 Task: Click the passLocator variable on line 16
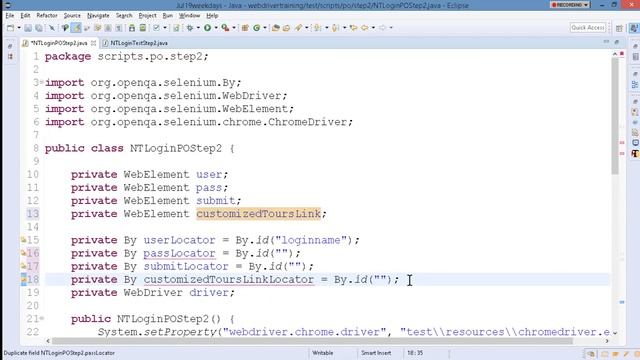click(x=179, y=253)
